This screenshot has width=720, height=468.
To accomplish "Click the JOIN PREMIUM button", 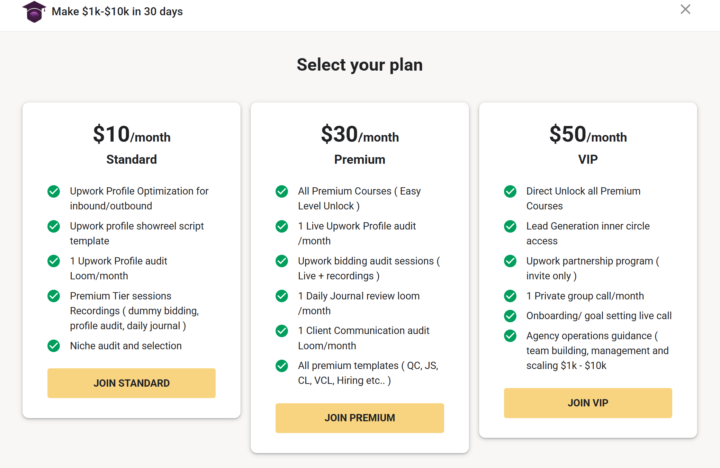I will (360, 418).
